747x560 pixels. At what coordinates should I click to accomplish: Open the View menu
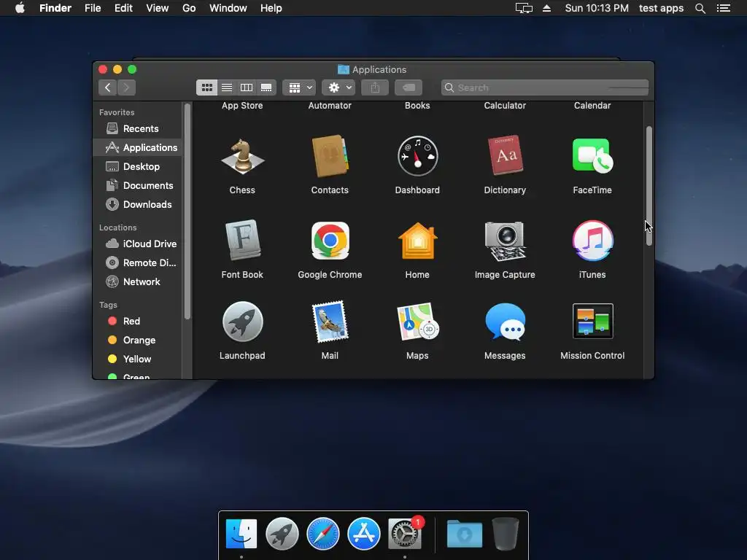point(158,8)
